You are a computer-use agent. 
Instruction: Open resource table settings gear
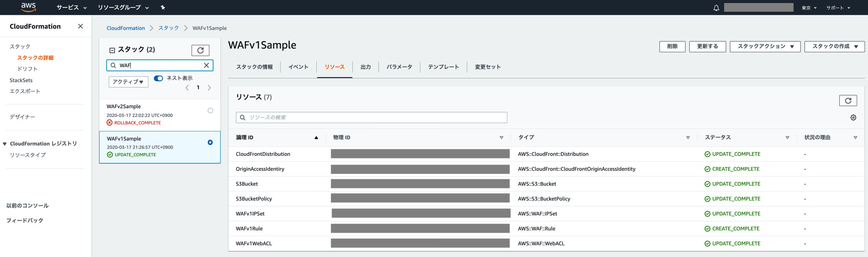tap(853, 118)
